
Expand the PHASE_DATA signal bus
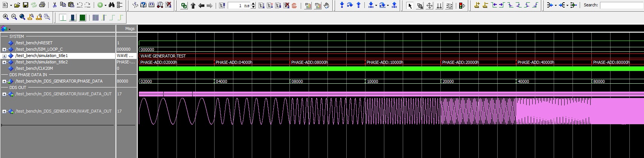[4, 81]
